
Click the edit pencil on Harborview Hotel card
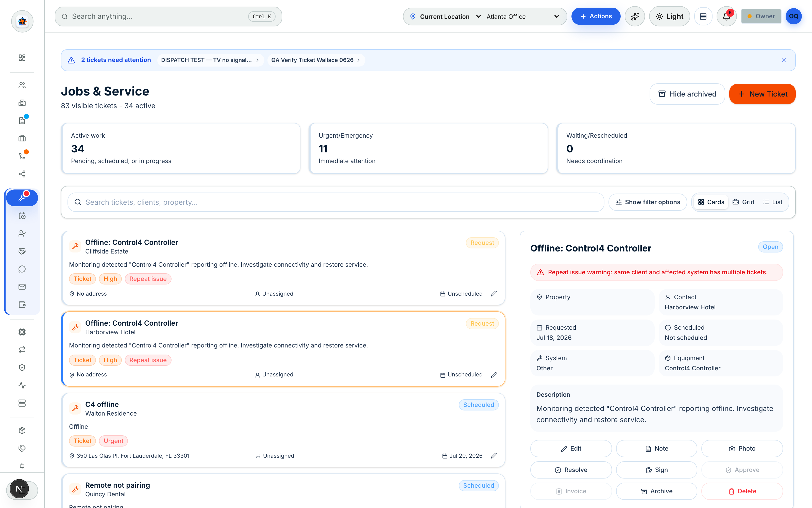(x=494, y=375)
